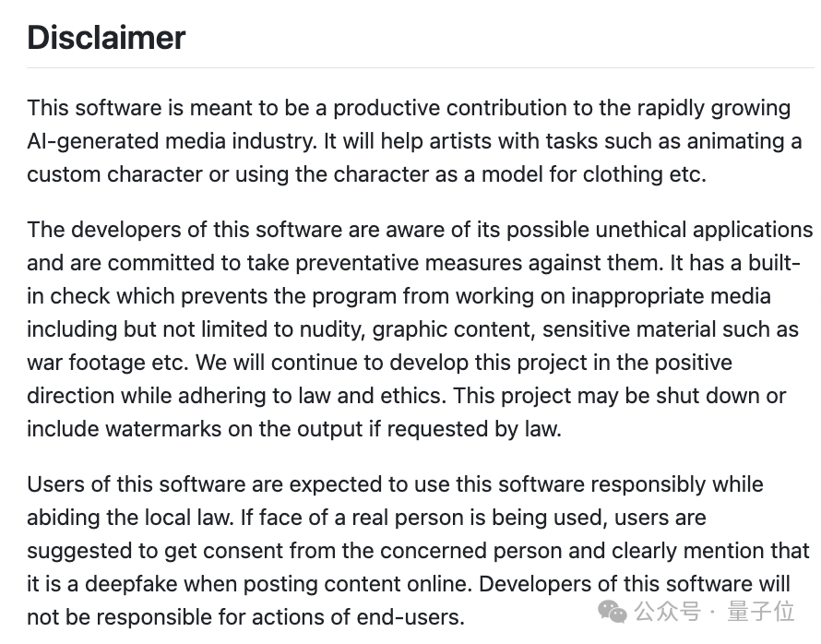
Task: Click the WeChat logo icon in watermark
Action: (613, 612)
